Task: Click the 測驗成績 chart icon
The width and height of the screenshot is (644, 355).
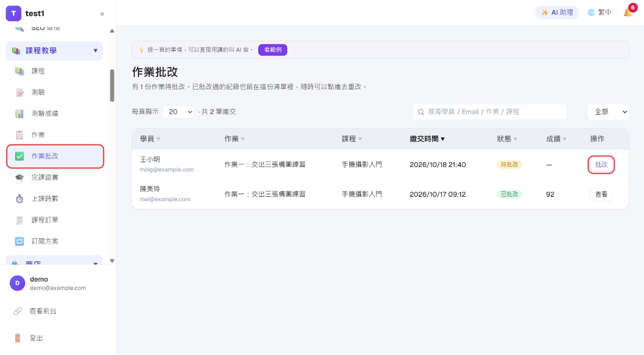Action: tap(19, 113)
